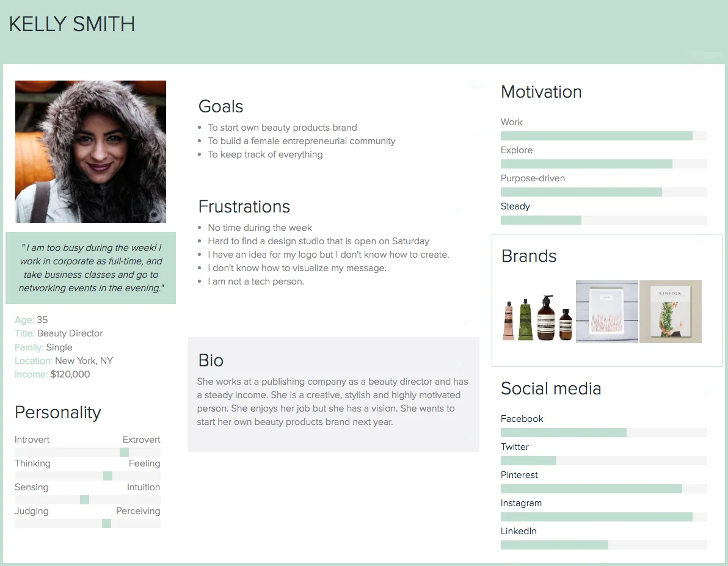728x566 pixels.
Task: Adjust the Judging–Perceiving slider handle
Action: pyautogui.click(x=106, y=524)
